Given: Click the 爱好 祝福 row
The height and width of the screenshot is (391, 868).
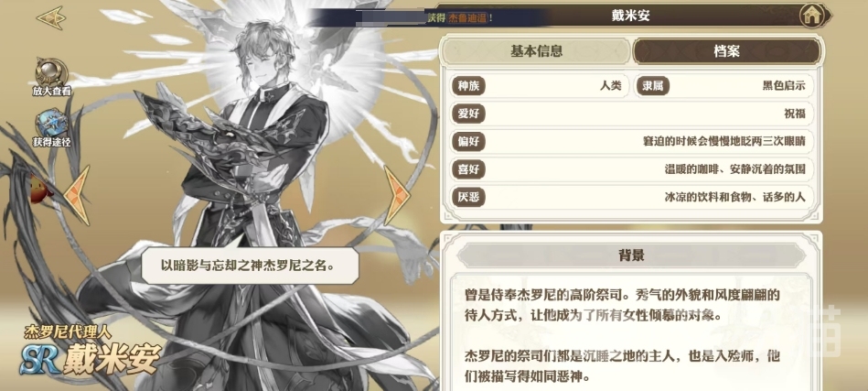Looking at the screenshot, I should 632,114.
